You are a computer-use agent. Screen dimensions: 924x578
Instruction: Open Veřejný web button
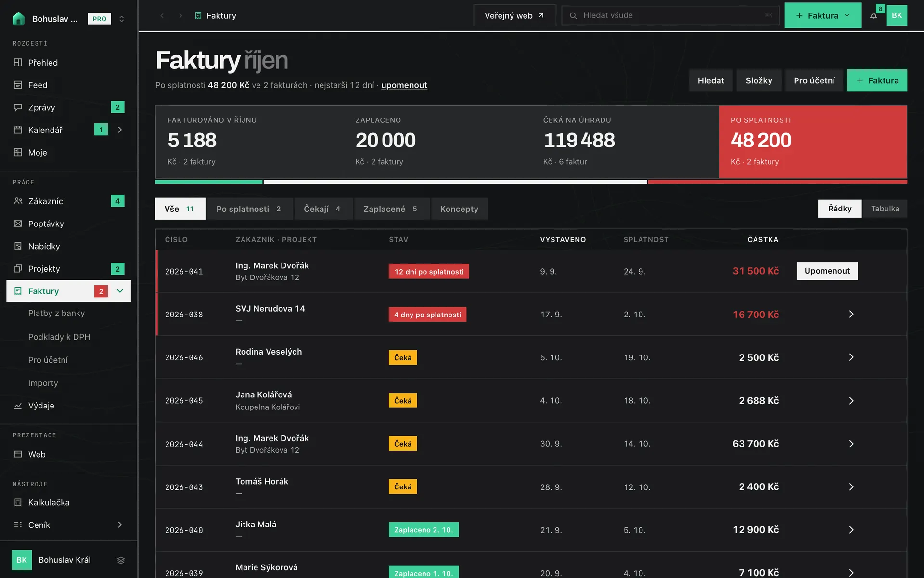click(x=514, y=15)
